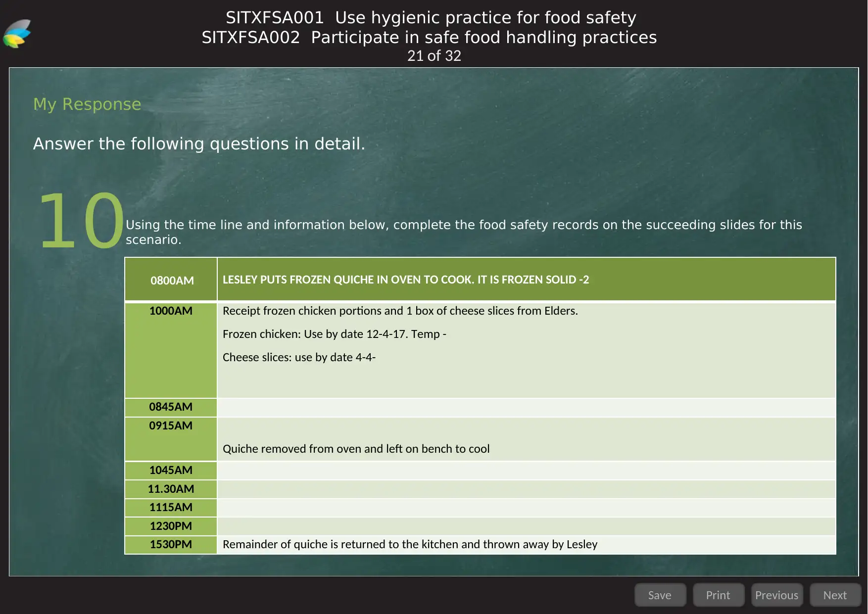The height and width of the screenshot is (614, 868).
Task: Select the 0800AM time cell
Action: [x=171, y=280]
